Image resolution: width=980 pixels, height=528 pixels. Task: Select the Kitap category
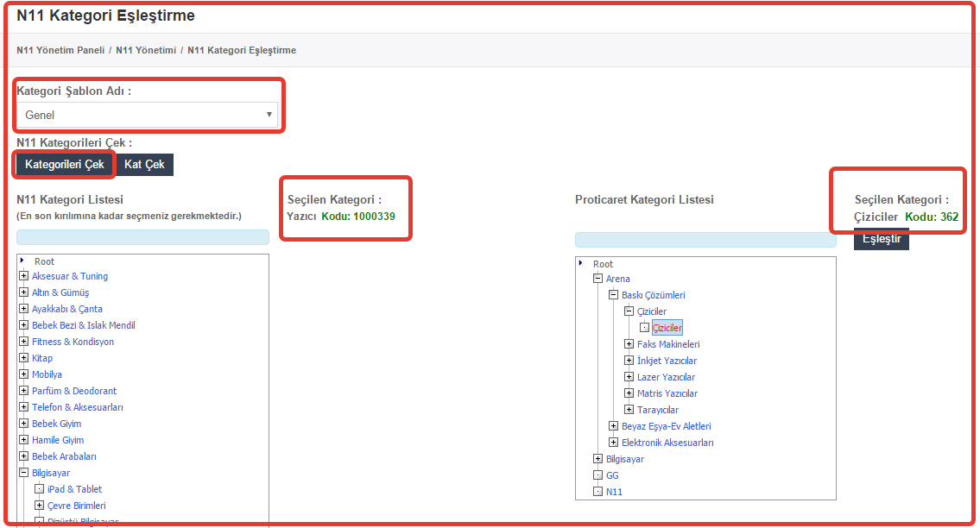pos(42,358)
